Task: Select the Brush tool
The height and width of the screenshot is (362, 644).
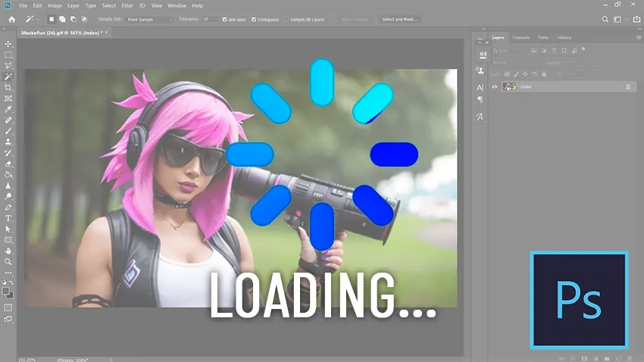Action: tap(8, 131)
